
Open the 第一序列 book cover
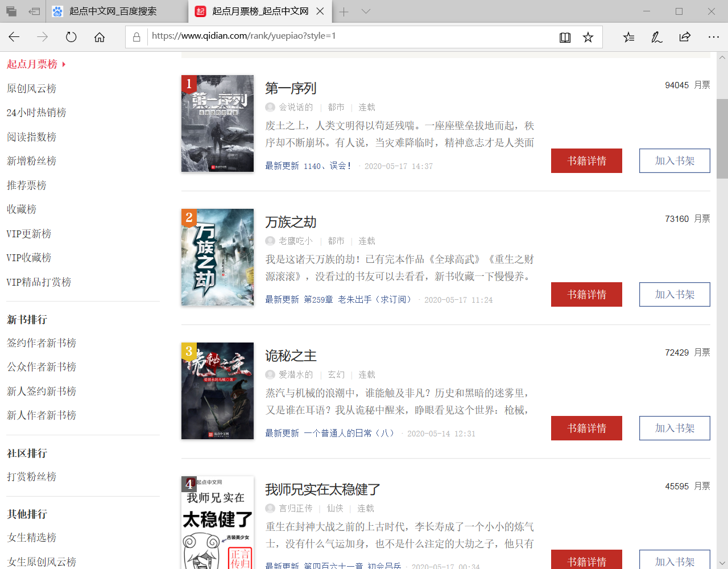[217, 123]
